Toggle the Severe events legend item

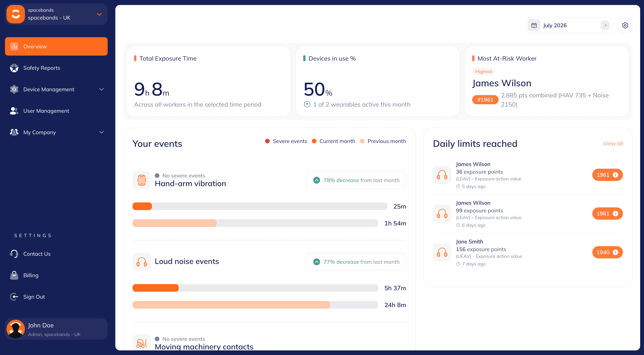pos(286,141)
